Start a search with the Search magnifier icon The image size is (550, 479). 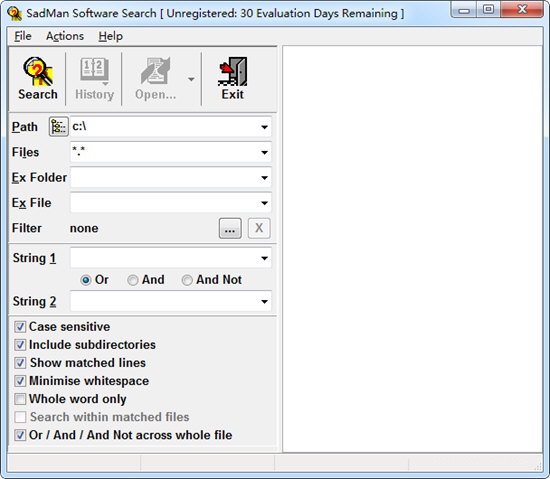[38, 72]
